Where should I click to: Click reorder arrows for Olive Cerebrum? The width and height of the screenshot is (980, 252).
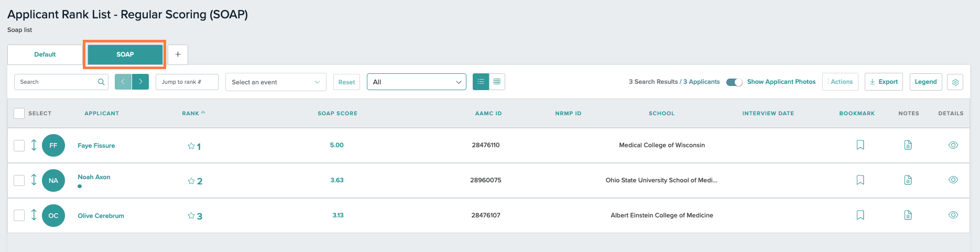coord(34,215)
